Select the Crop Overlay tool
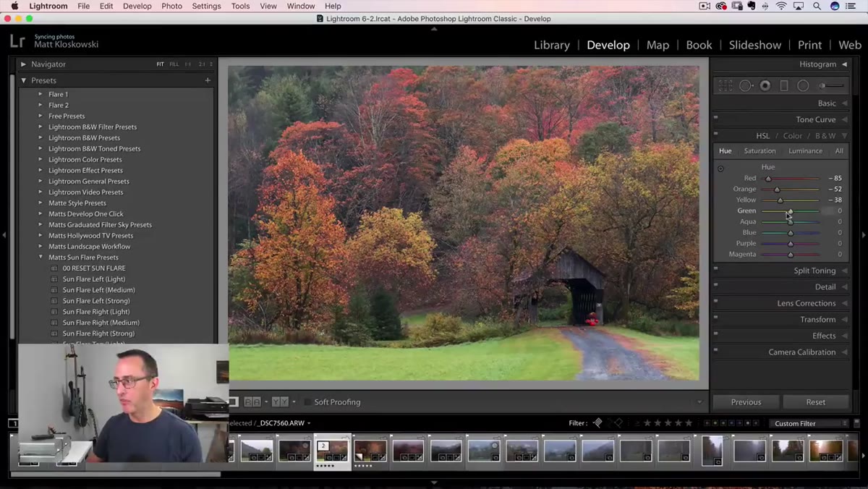Image resolution: width=868 pixels, height=489 pixels. point(726,85)
